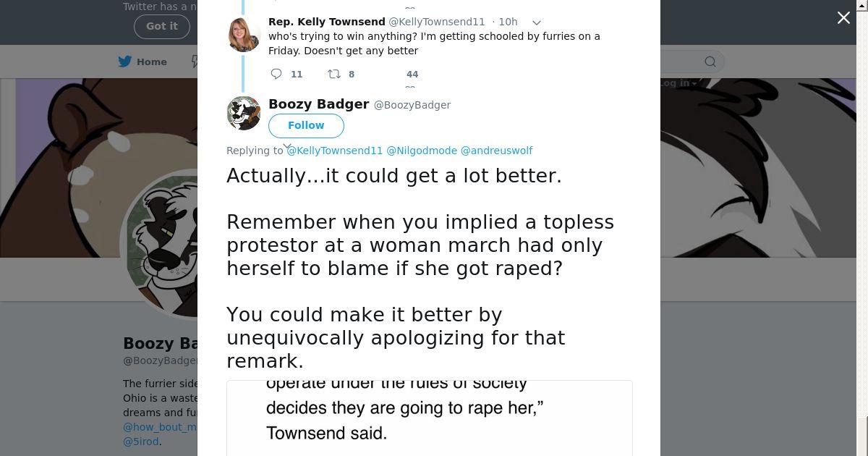Open the @andreuswolf mention link
This screenshot has height=456, width=868.
[496, 151]
